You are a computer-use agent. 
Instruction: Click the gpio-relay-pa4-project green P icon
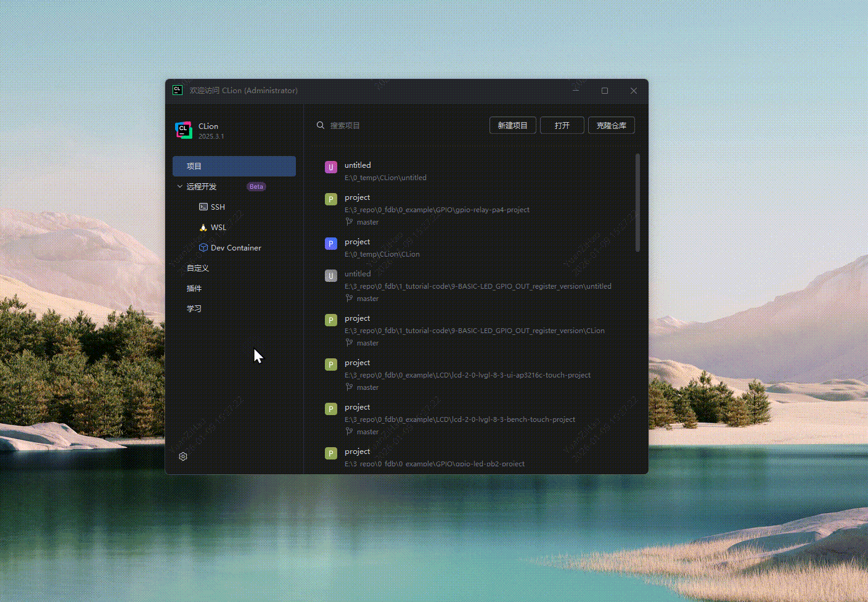tap(331, 199)
